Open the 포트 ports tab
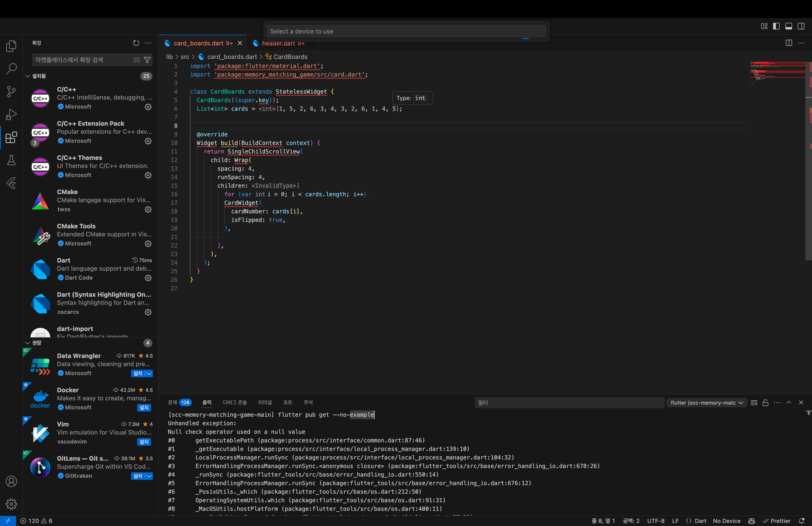The image size is (812, 526). pos(288,403)
